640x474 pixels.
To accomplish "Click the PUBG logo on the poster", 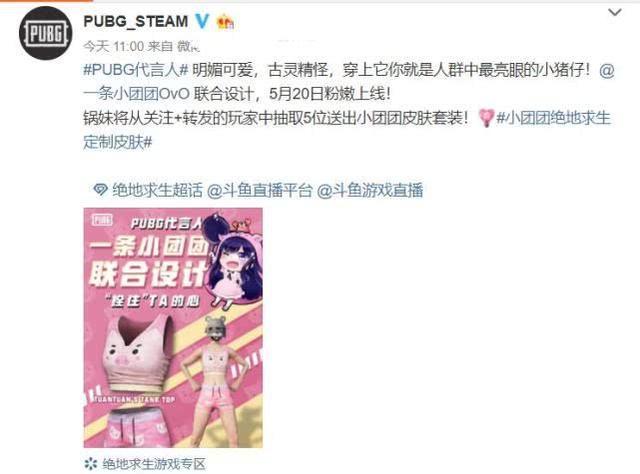I will click(102, 220).
